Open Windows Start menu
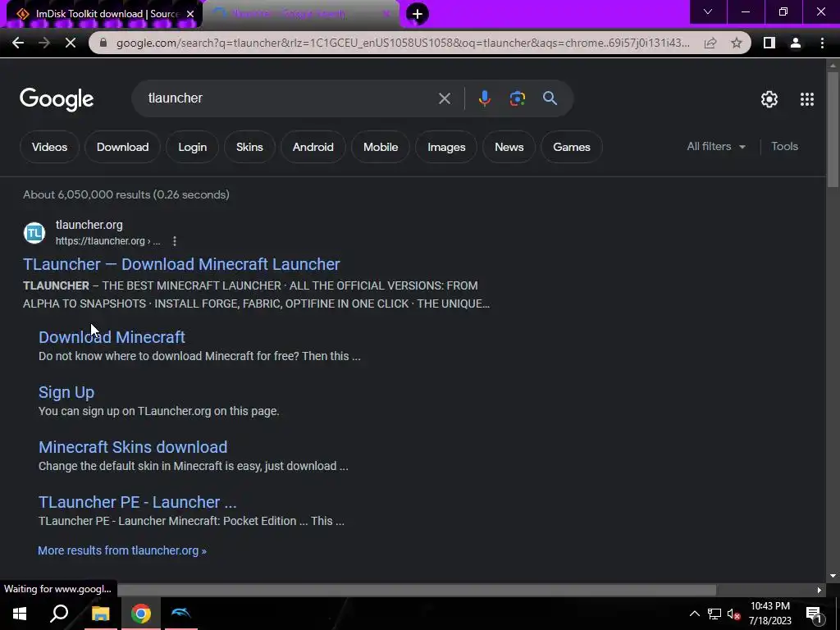840x630 pixels. tap(20, 614)
